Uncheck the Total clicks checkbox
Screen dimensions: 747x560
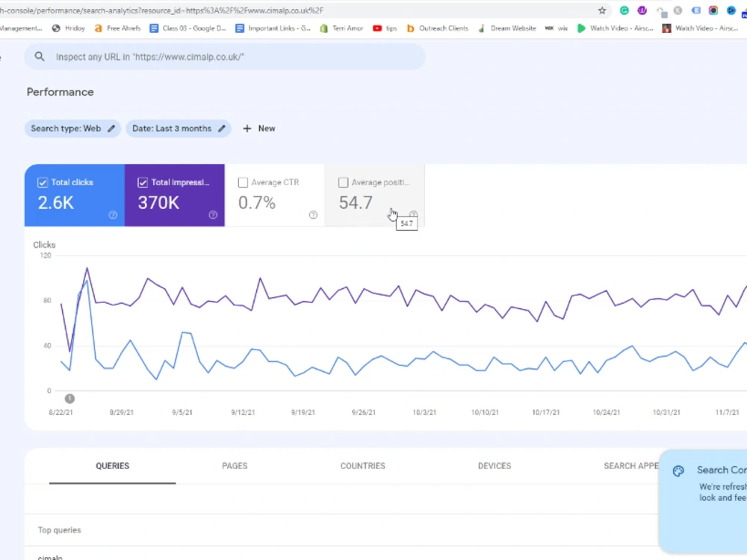pos(43,182)
